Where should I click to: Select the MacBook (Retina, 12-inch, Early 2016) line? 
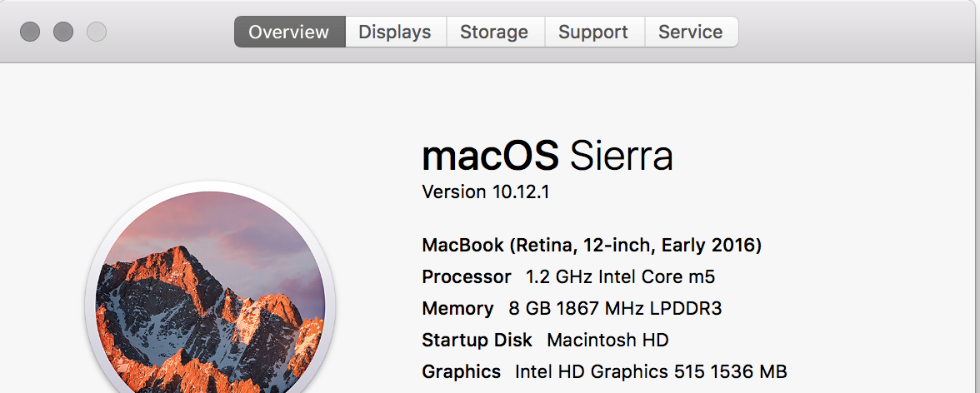pos(592,246)
